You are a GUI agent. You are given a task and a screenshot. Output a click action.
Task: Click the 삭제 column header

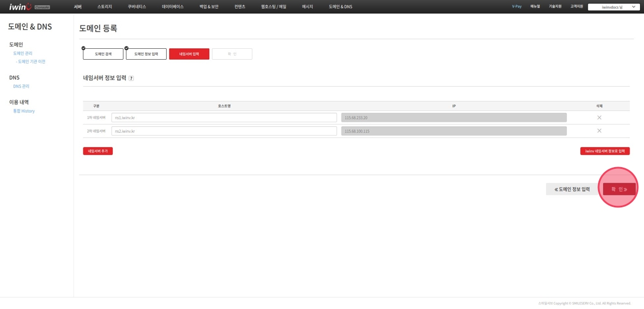point(599,106)
